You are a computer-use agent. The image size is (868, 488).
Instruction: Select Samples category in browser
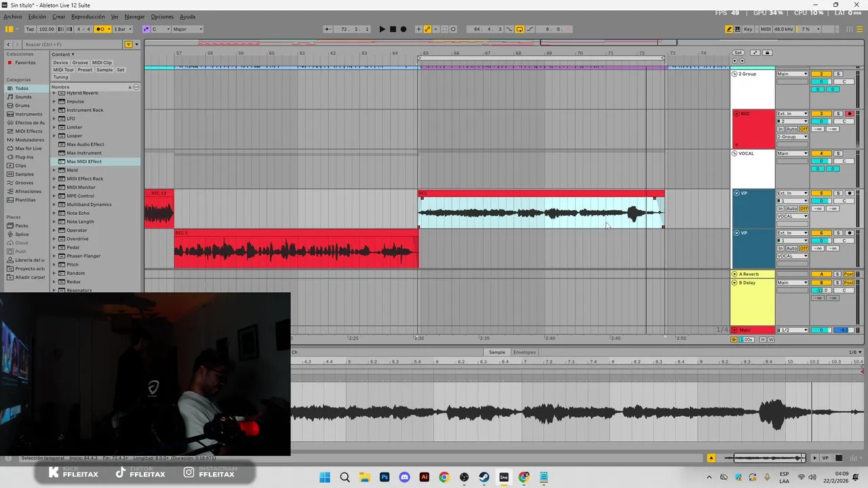24,174
